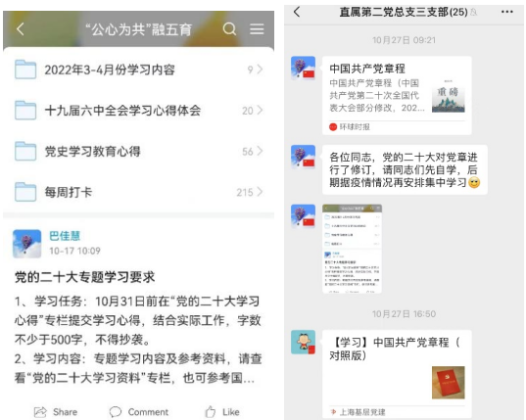Tap the search magnifier icon
526x420 pixels.
click(229, 29)
